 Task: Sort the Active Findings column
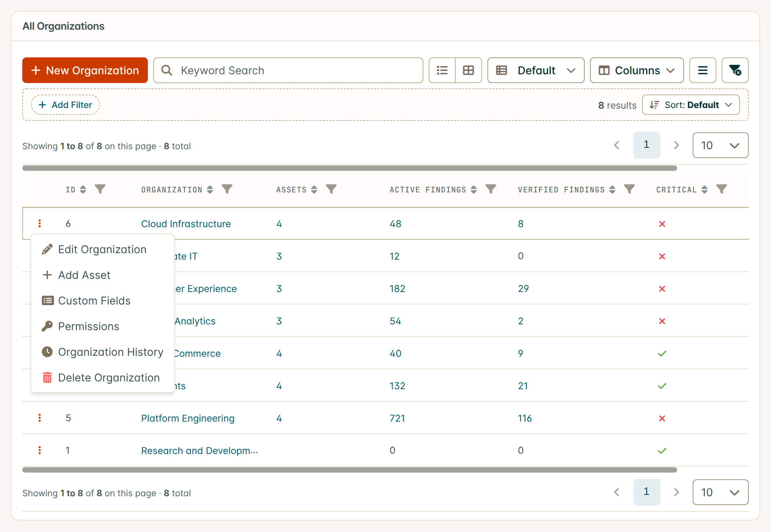coord(474,189)
